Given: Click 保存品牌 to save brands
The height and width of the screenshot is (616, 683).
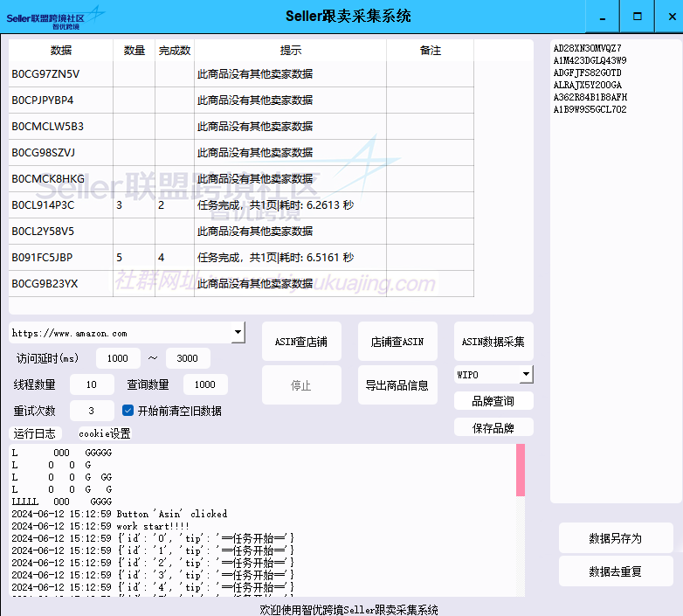Looking at the screenshot, I should pos(493,427).
